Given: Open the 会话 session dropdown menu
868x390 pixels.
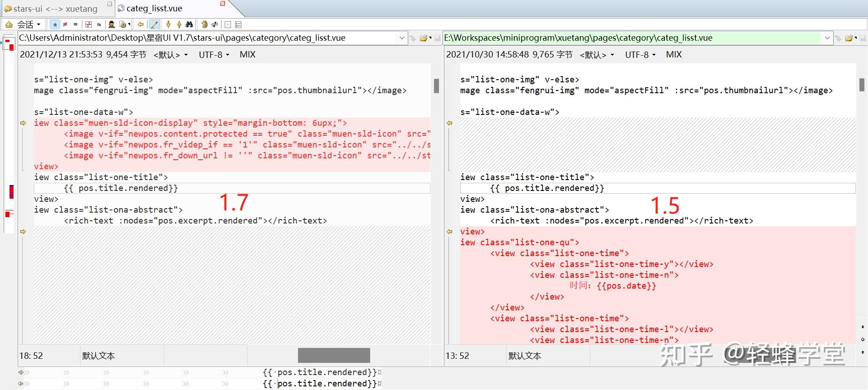Looking at the screenshot, I should 29,24.
